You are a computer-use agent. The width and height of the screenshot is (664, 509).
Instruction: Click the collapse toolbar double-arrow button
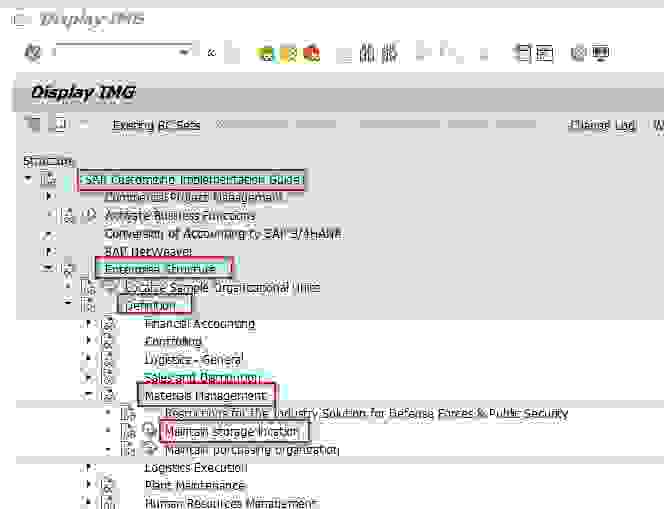[x=212, y=53]
